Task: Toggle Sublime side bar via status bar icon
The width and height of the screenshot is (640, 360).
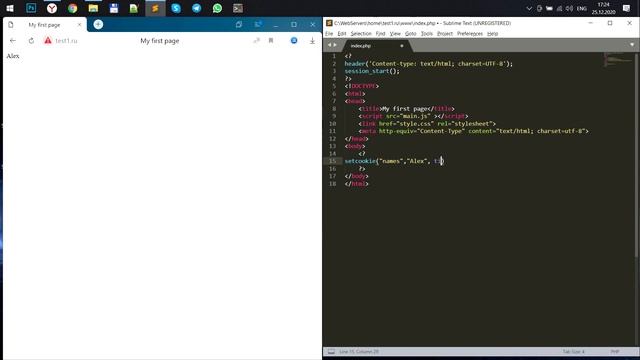Action: click(331, 351)
